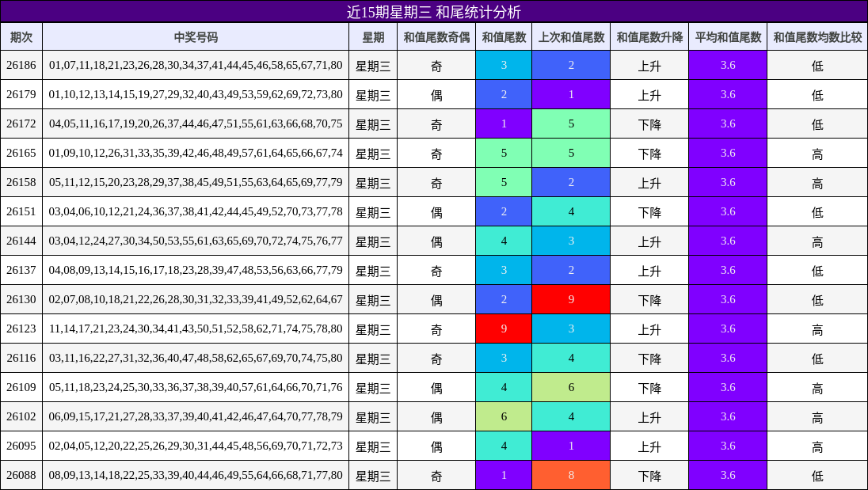Select the 中奖号码 column header
Image resolution: width=868 pixels, height=490 pixels.
[x=196, y=37]
